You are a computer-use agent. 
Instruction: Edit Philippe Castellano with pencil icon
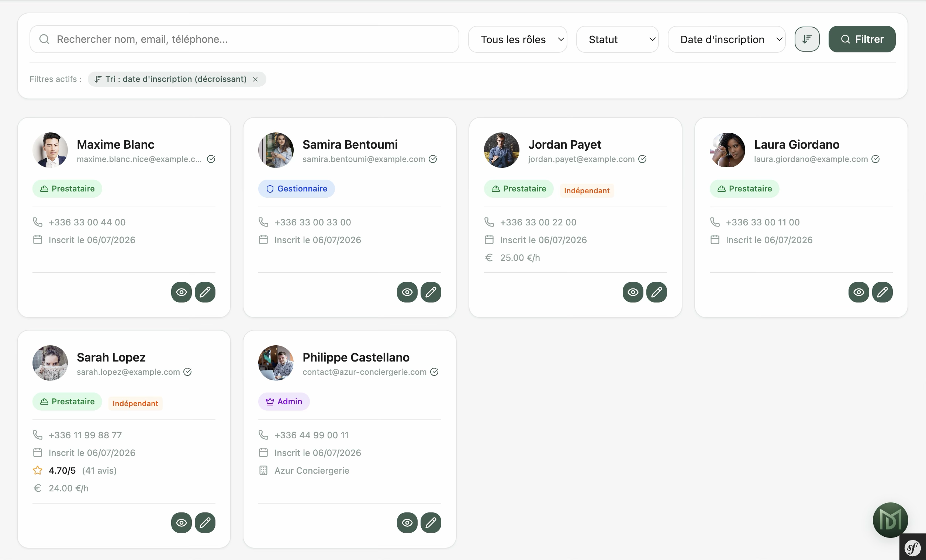tap(431, 522)
